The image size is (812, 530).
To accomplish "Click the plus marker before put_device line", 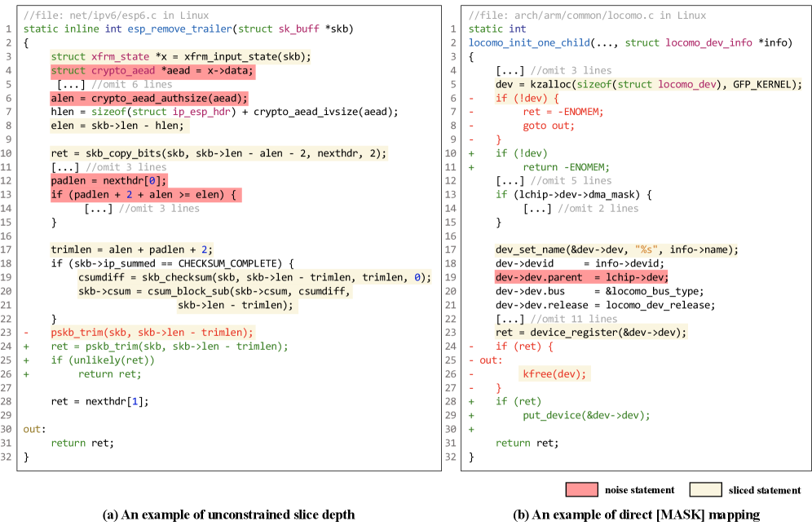I will pyautogui.click(x=472, y=415).
